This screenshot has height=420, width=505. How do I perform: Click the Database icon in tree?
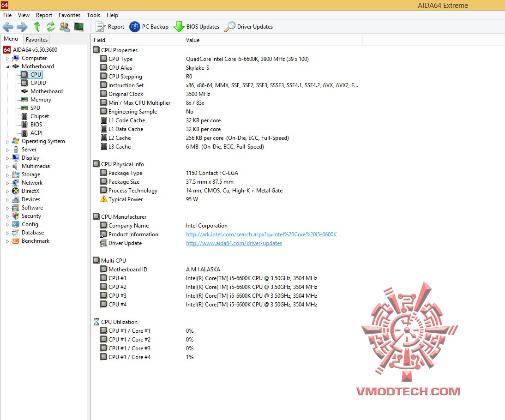[x=15, y=233]
